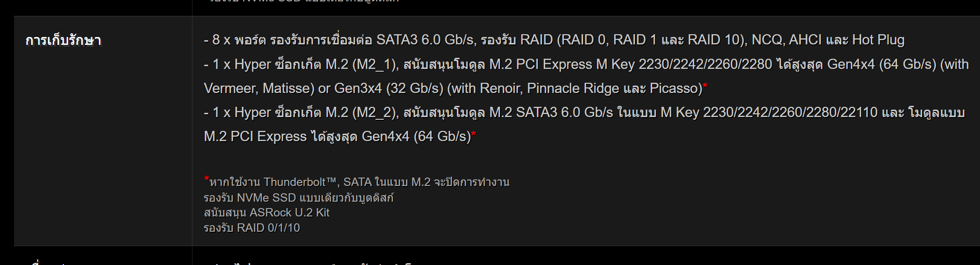The width and height of the screenshot is (980, 265).
Task: Click the M2_1 socket text
Action: point(375,64)
